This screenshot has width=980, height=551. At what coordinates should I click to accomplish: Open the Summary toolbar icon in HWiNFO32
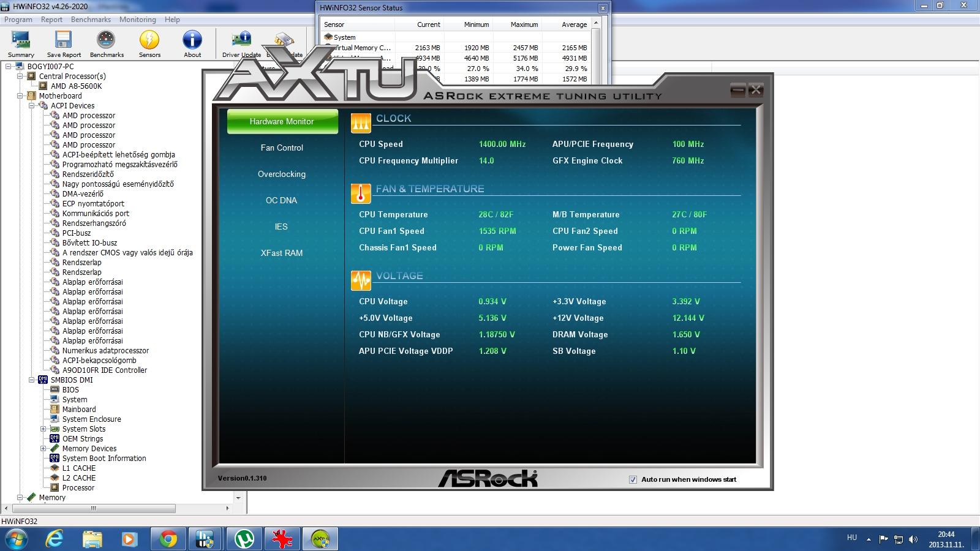point(21,44)
